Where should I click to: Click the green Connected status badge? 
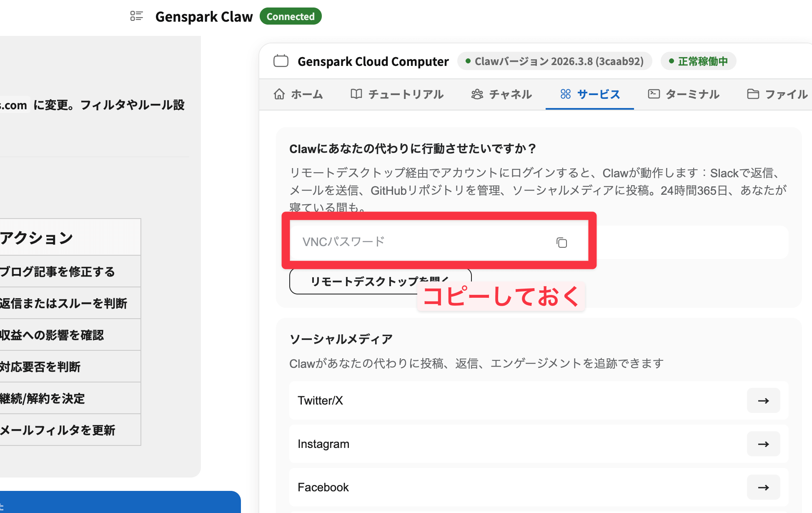tap(291, 16)
